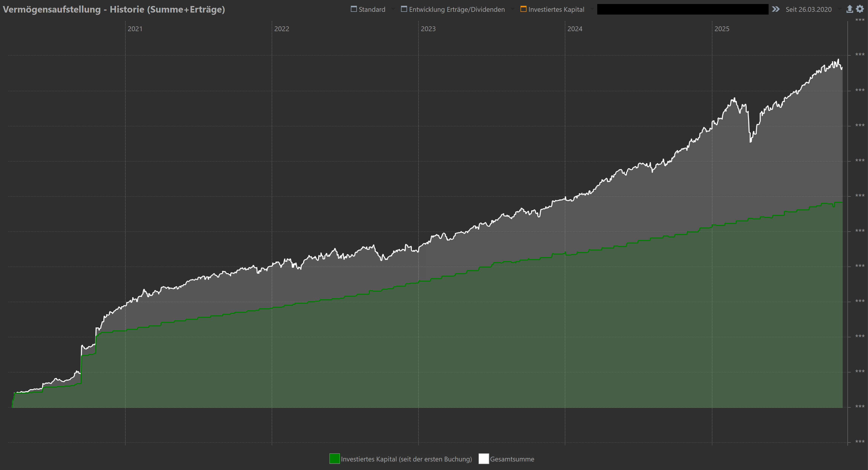Expand arrow after Entwicklung Erträge/Dividenden

click(x=512, y=9)
